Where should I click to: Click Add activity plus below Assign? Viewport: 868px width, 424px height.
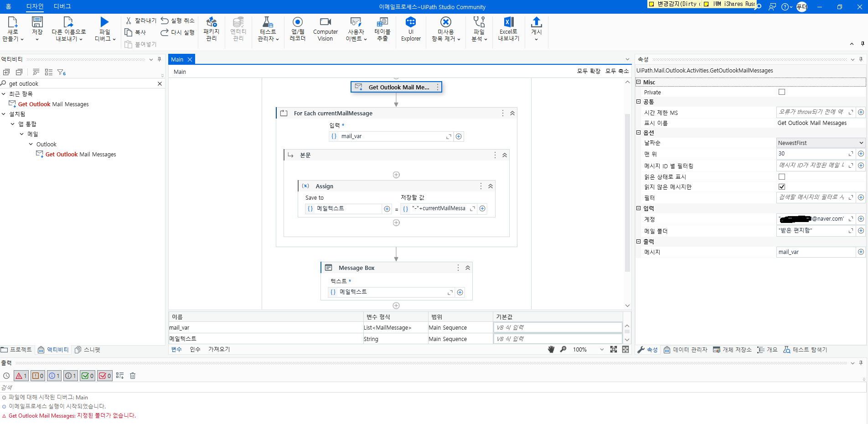[396, 223]
